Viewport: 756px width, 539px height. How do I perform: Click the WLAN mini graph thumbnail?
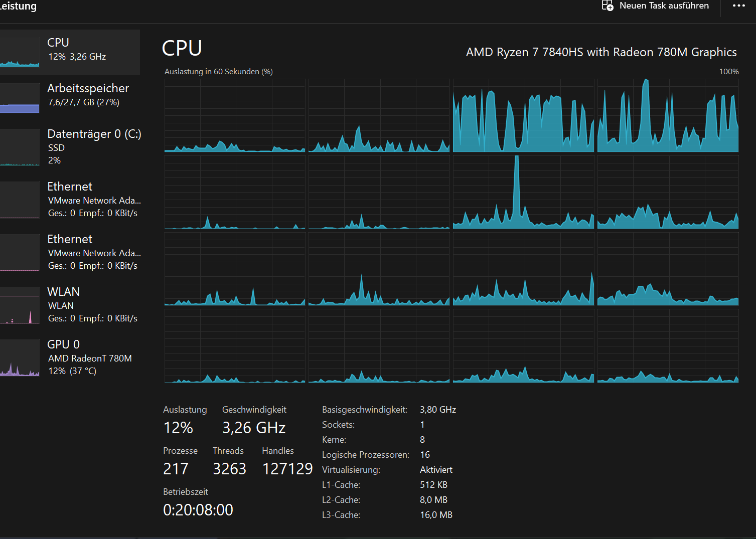pos(20,305)
